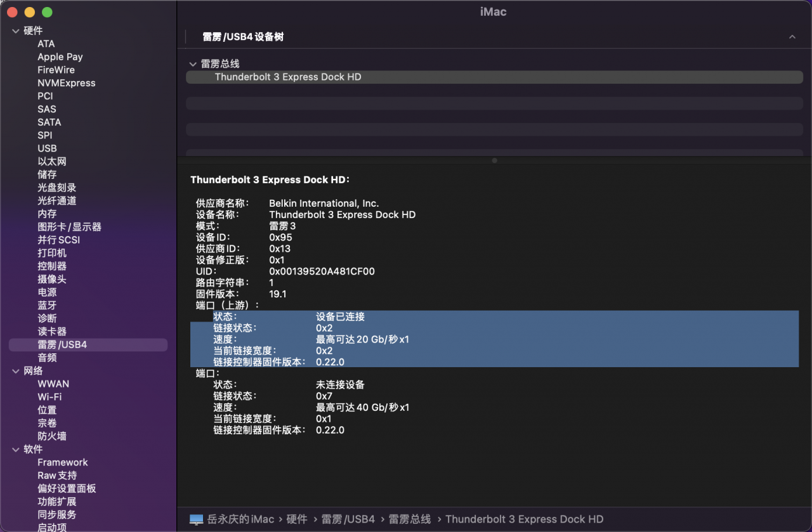This screenshot has width=812, height=532.
Task: Select 并行SCSI in the sidebar
Action: 59,240
